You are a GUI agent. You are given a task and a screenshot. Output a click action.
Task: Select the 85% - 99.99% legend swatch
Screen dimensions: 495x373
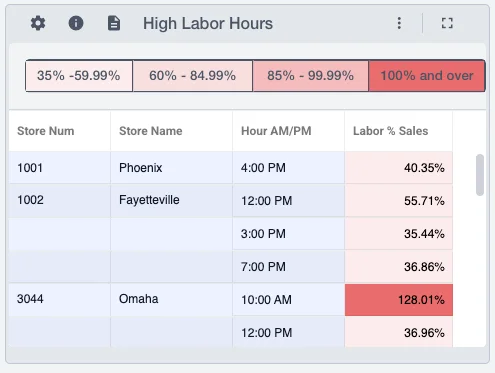(x=311, y=76)
